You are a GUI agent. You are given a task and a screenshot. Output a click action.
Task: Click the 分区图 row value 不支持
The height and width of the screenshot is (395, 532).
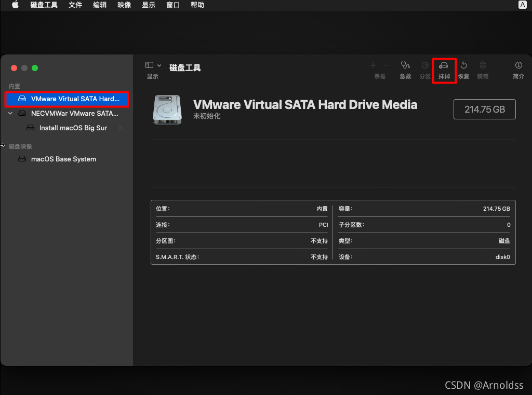point(320,241)
